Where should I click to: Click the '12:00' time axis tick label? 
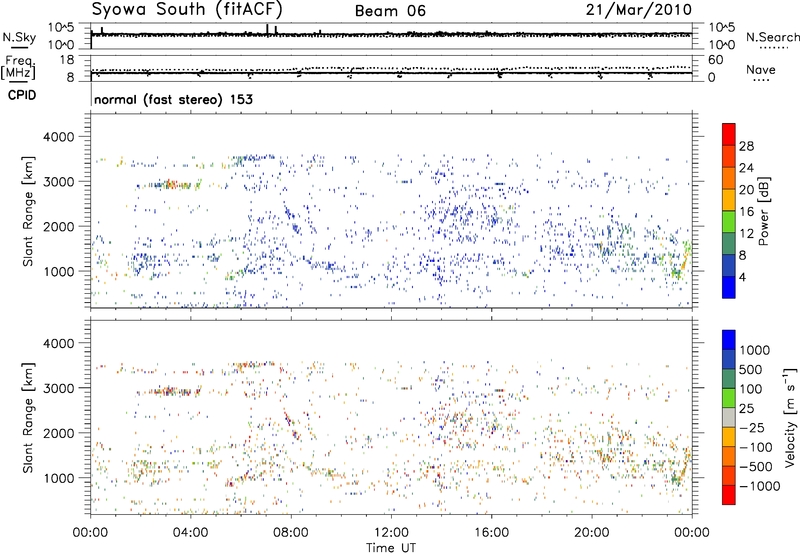point(391,533)
